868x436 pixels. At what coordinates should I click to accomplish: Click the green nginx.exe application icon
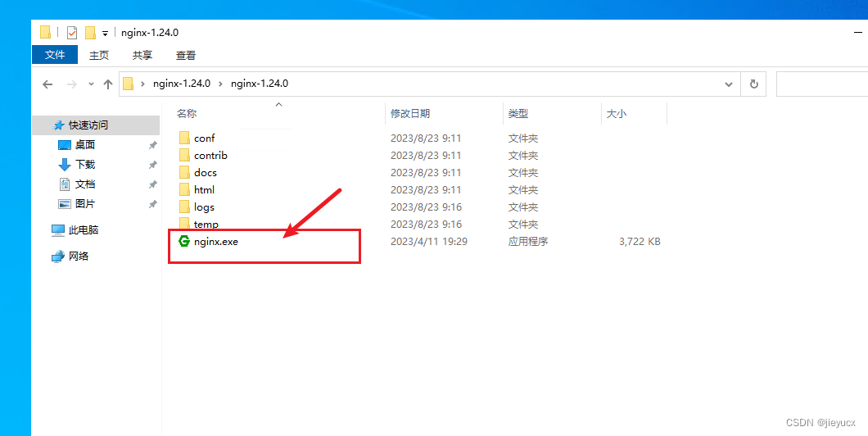(x=184, y=241)
